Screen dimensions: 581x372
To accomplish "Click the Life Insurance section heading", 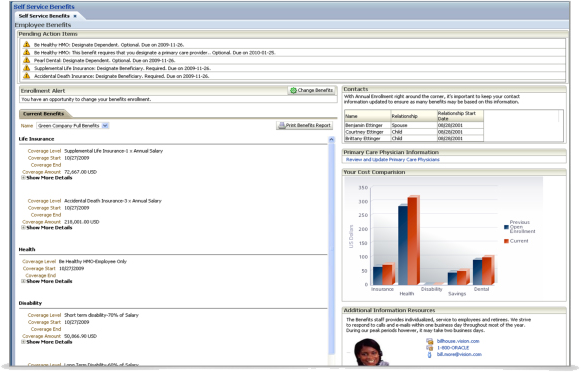I will [36, 139].
